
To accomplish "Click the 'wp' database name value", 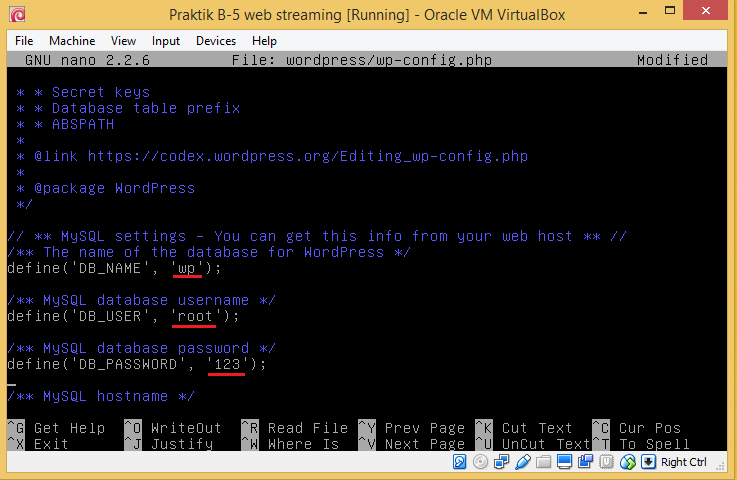I will [187, 268].
